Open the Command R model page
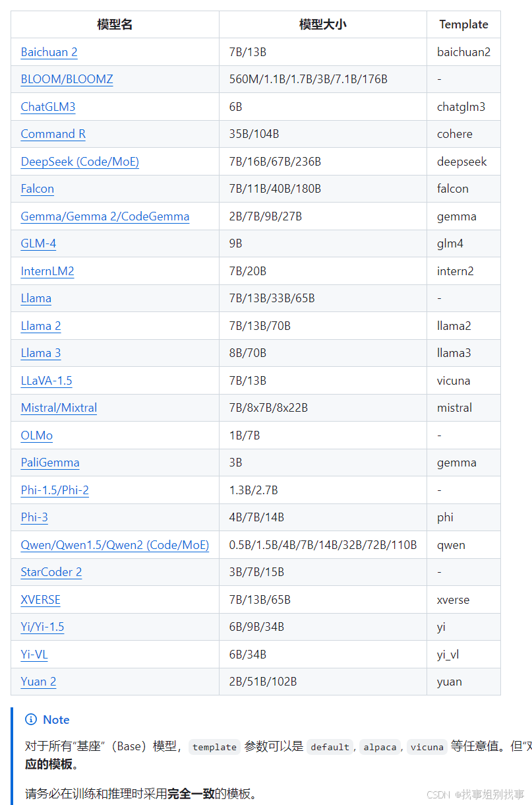The height and width of the screenshot is (805, 532). click(53, 134)
